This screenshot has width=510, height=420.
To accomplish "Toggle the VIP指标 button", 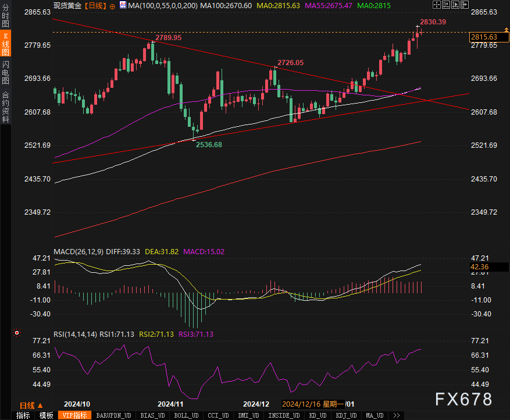I will 75,415.
